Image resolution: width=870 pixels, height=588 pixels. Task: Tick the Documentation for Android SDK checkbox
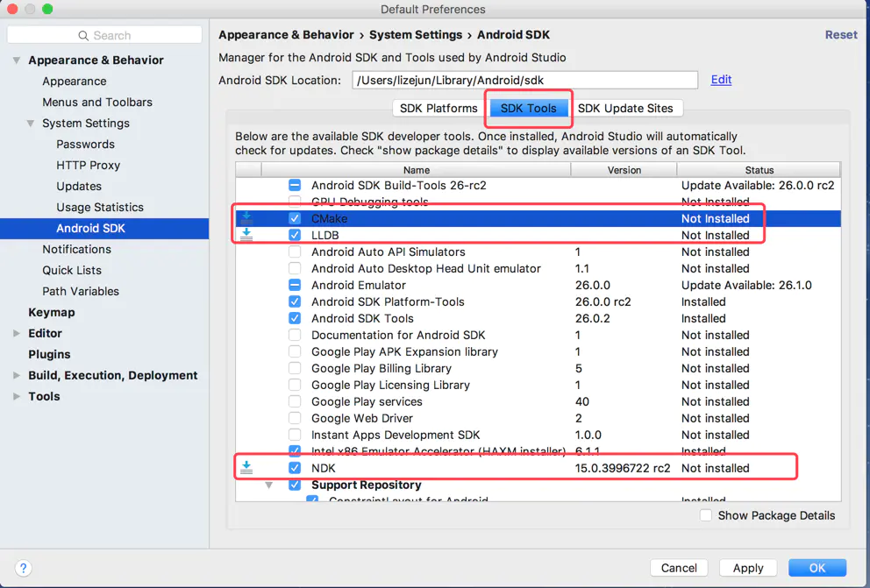pyautogui.click(x=295, y=335)
